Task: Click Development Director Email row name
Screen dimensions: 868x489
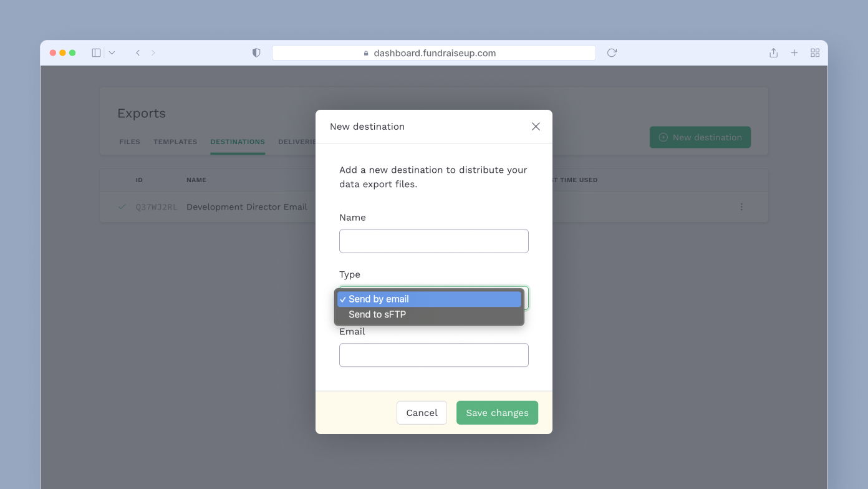Action: [247, 207]
